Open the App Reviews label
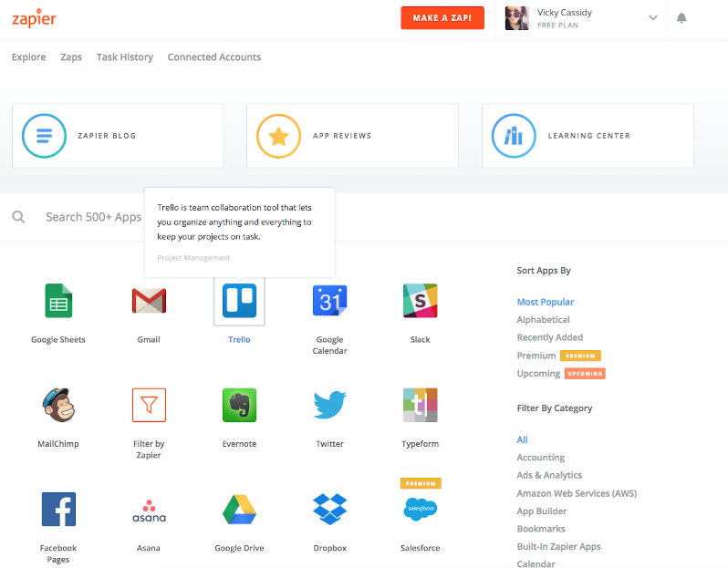 (x=342, y=136)
